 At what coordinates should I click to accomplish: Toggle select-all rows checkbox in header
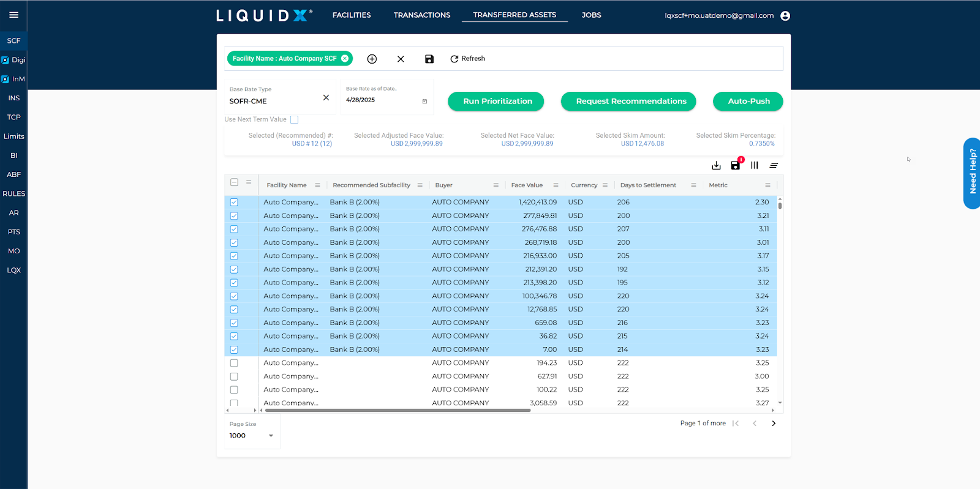point(234,182)
